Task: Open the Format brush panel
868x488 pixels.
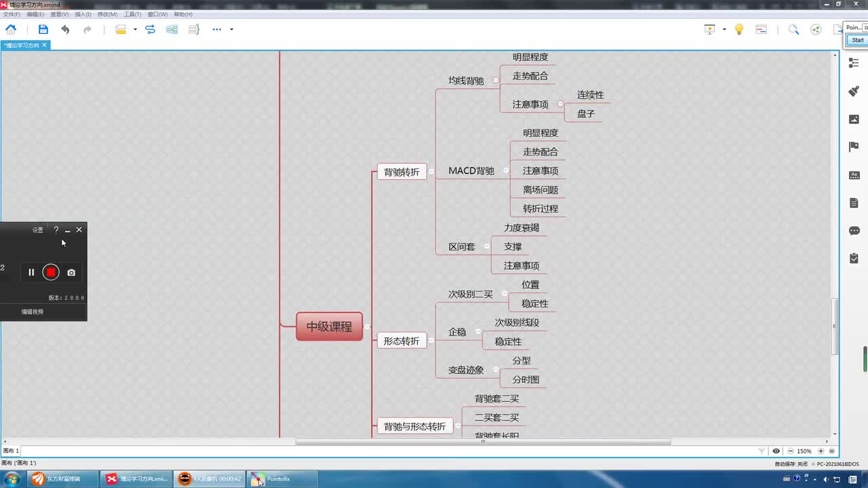Action: [x=854, y=91]
